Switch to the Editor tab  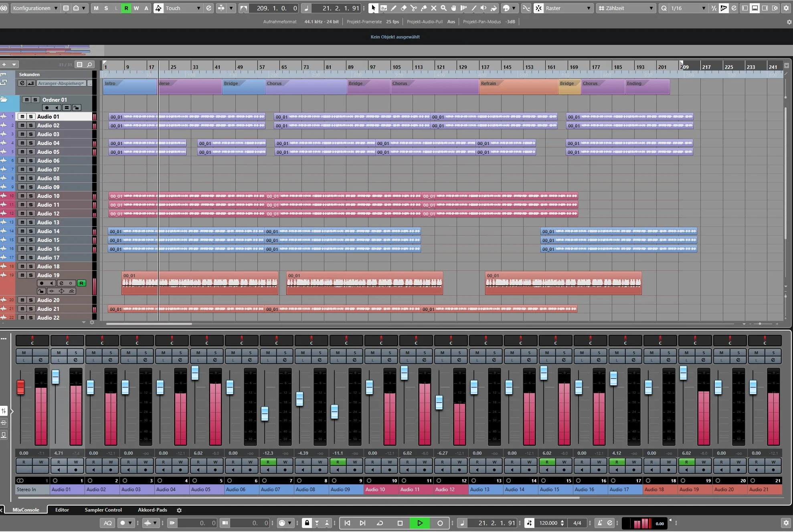click(x=62, y=510)
